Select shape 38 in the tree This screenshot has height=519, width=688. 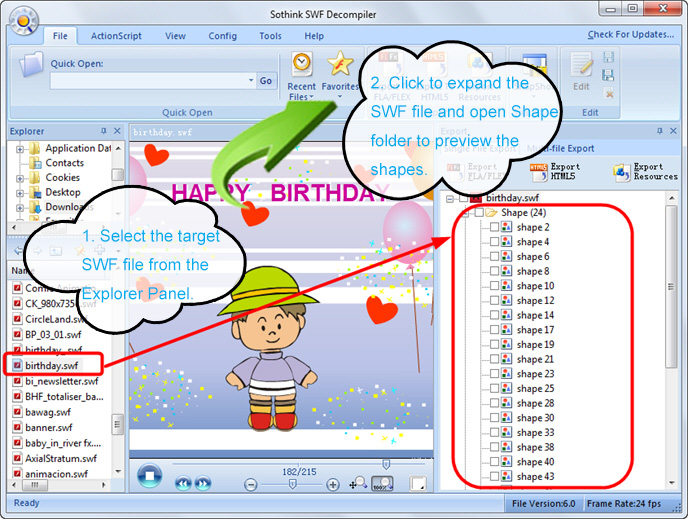535,447
